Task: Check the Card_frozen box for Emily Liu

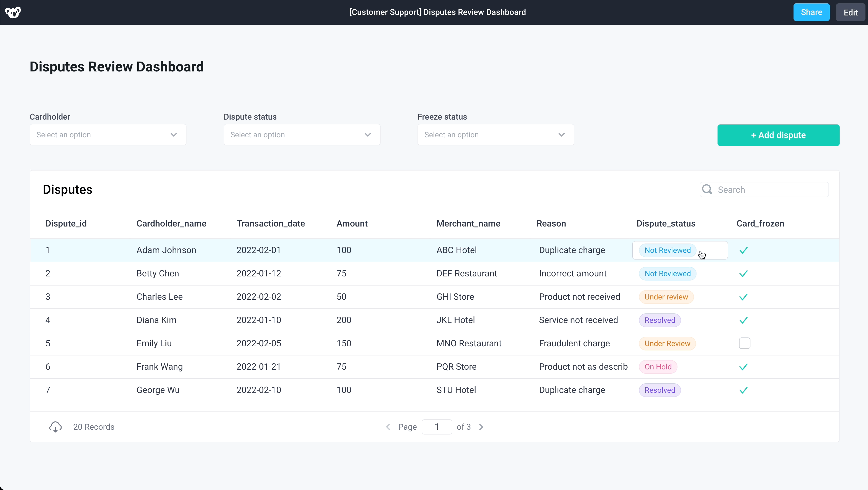Action: click(744, 343)
